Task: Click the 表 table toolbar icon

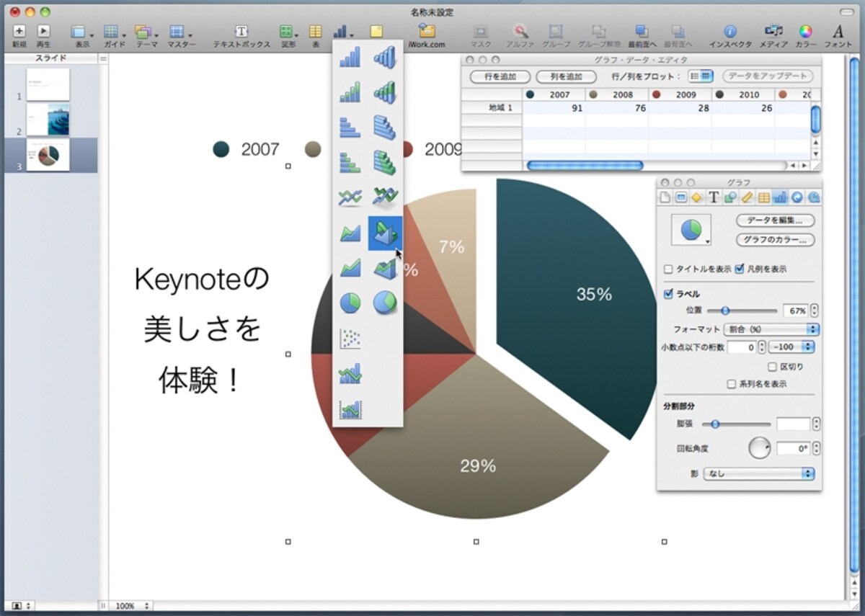Action: point(315,31)
